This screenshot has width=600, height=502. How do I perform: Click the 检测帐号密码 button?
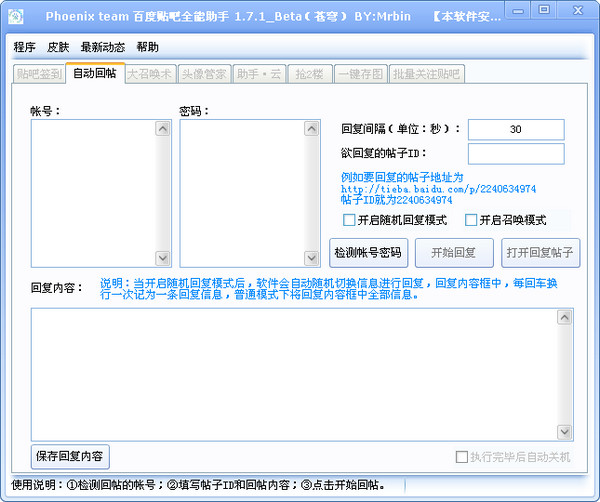click(x=368, y=251)
